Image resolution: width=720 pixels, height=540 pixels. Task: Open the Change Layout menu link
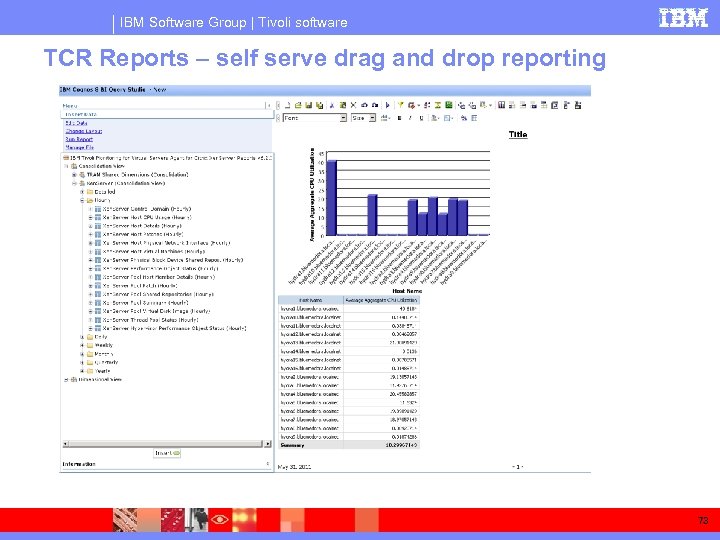tap(84, 131)
